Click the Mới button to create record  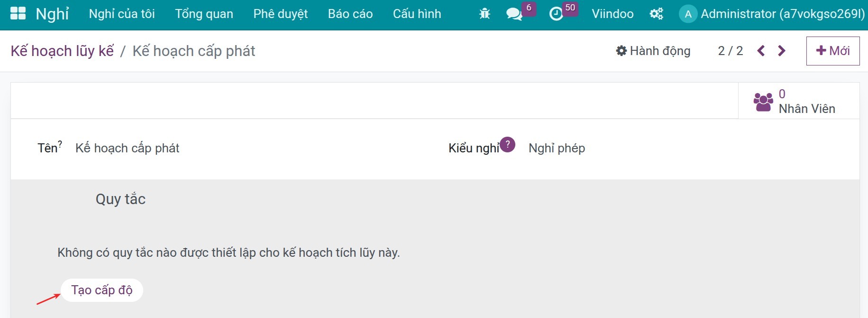(x=833, y=51)
